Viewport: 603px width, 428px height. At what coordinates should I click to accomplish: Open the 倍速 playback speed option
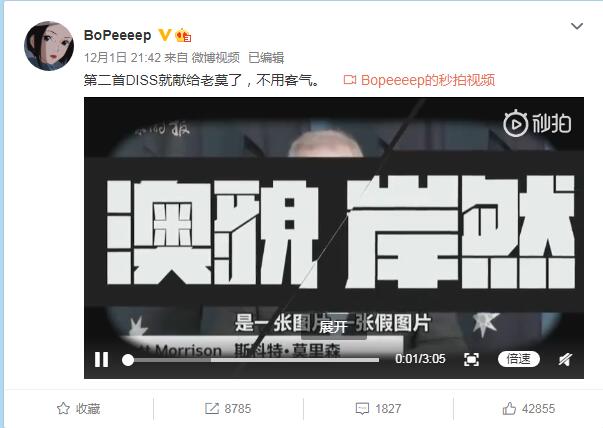[519, 359]
